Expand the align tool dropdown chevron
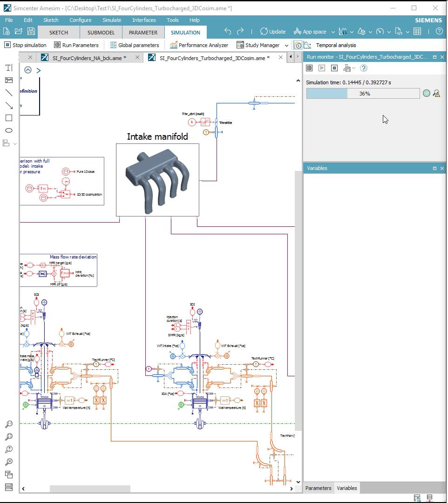448x503 pixels. pos(15,143)
